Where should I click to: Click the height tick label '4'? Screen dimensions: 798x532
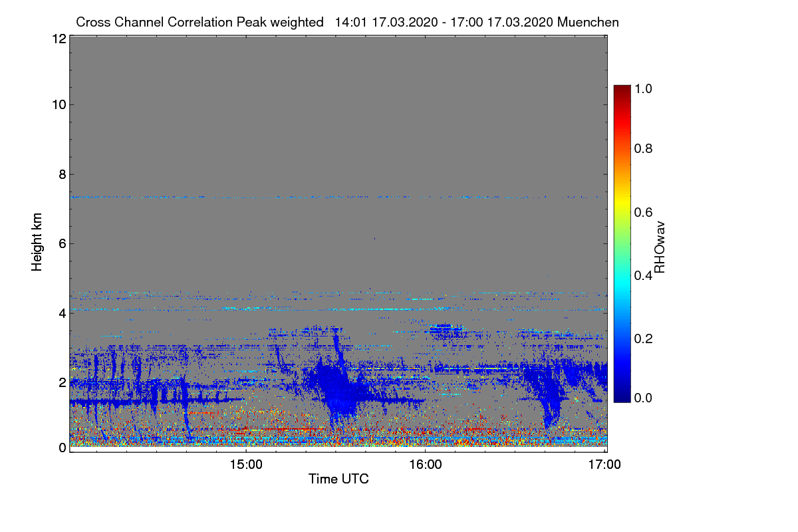point(61,313)
